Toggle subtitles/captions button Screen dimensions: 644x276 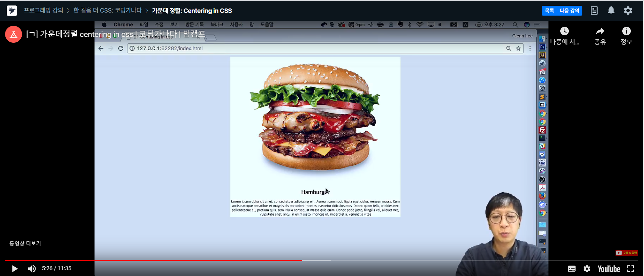(572, 269)
